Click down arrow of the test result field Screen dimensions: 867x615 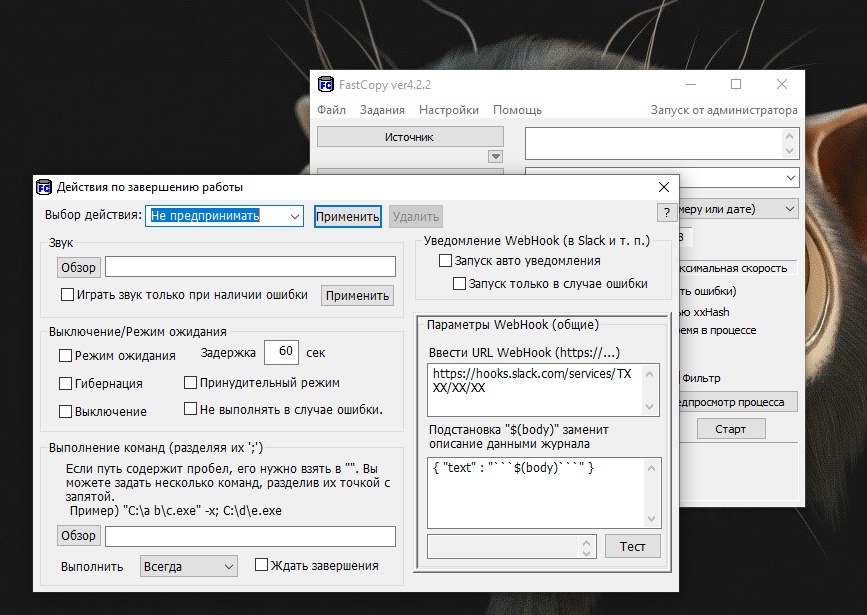coord(587,553)
